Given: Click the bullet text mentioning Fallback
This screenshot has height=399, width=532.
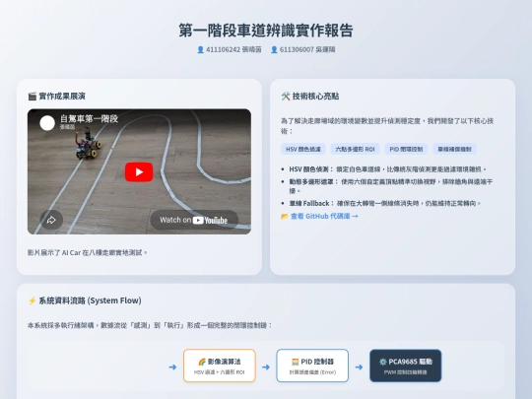Looking at the screenshot, I should (385, 203).
